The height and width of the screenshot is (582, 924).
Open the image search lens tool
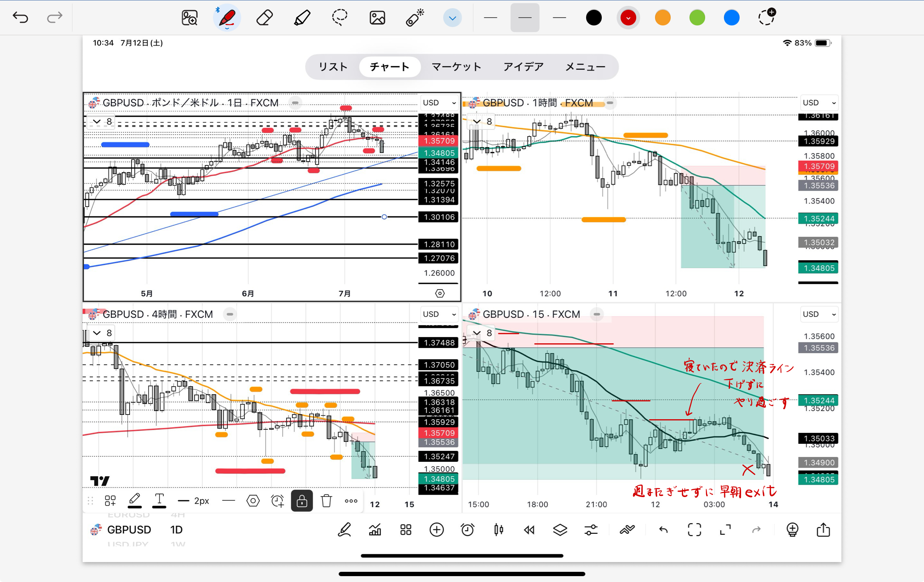[x=189, y=18]
